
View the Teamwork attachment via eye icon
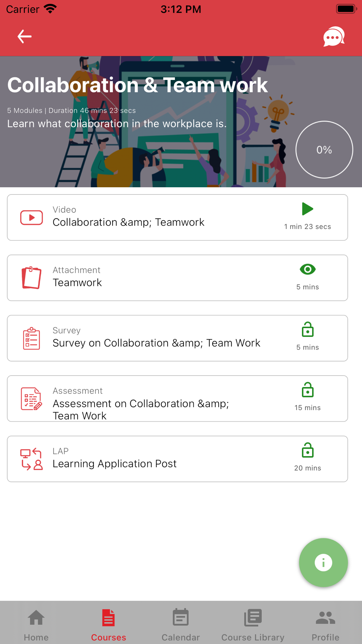[x=308, y=269]
